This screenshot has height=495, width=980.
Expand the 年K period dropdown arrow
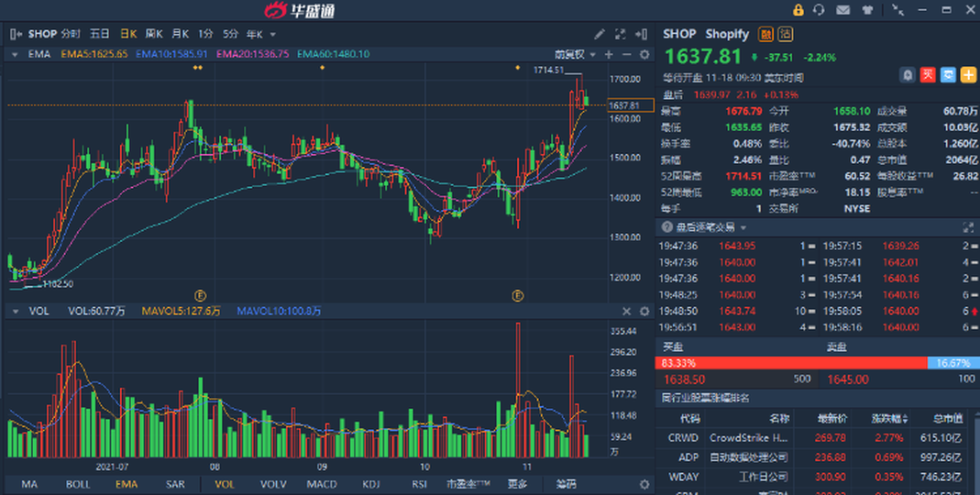[x=273, y=34]
